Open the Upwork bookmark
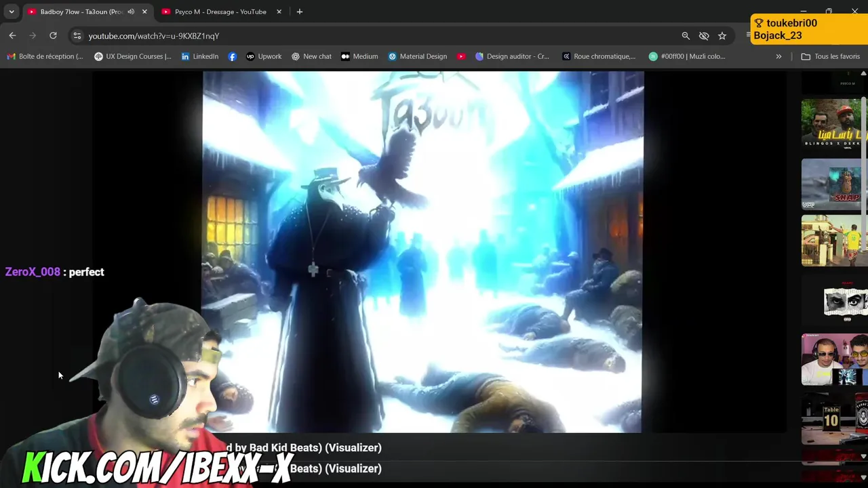This screenshot has width=868, height=488. tap(264, 56)
